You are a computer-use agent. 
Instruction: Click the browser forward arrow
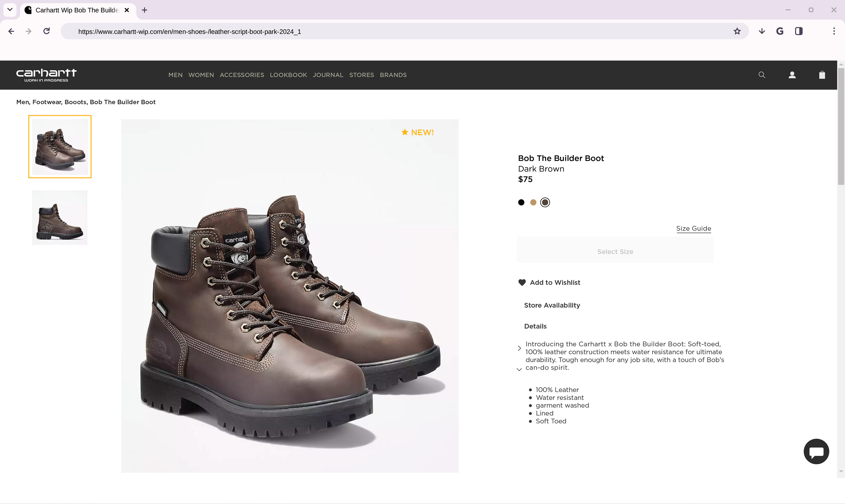click(29, 31)
